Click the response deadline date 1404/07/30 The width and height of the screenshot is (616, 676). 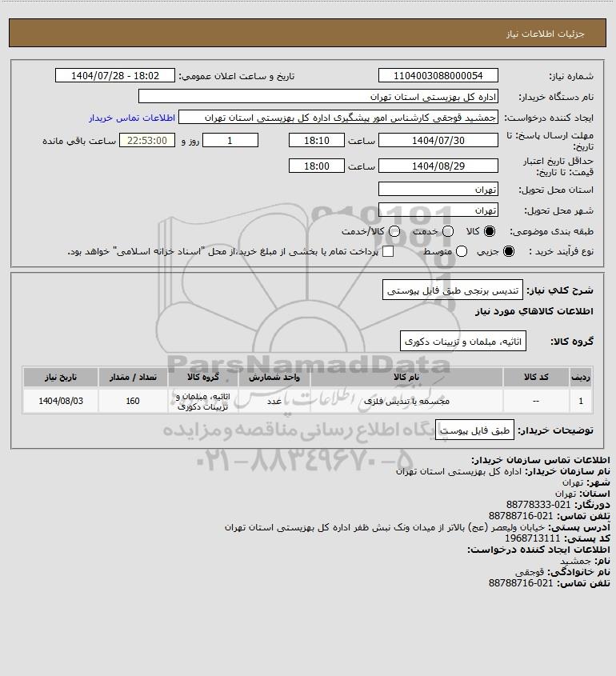click(438, 140)
